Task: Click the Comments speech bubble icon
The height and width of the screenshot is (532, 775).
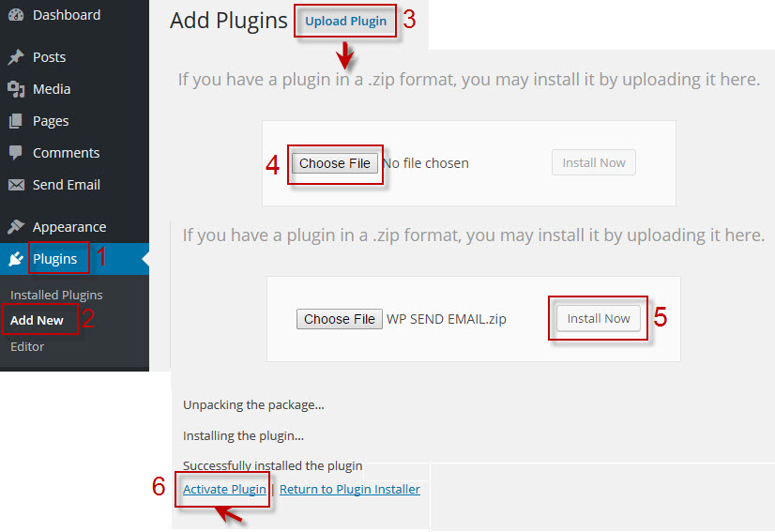Action: (x=16, y=153)
